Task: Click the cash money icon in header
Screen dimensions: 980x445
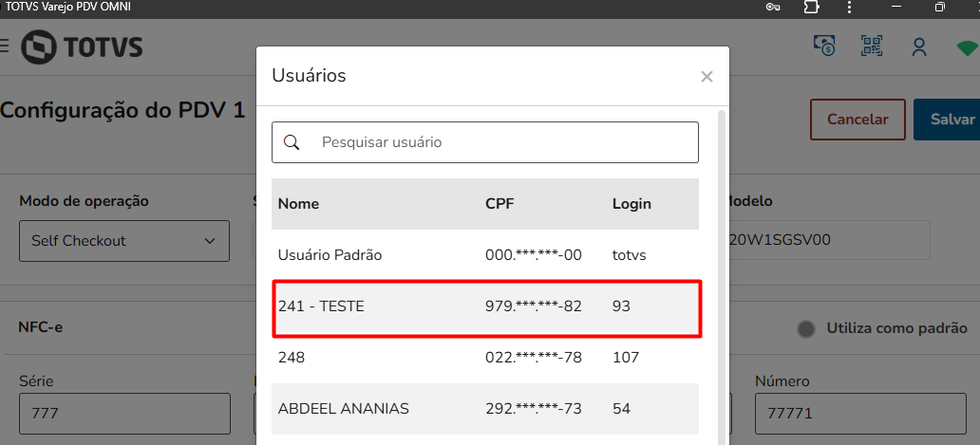Action: tap(824, 46)
